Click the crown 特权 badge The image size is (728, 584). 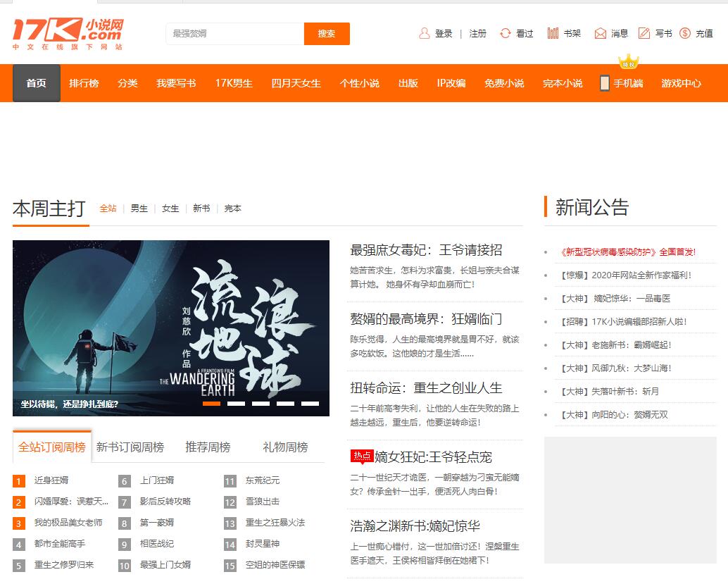629,62
